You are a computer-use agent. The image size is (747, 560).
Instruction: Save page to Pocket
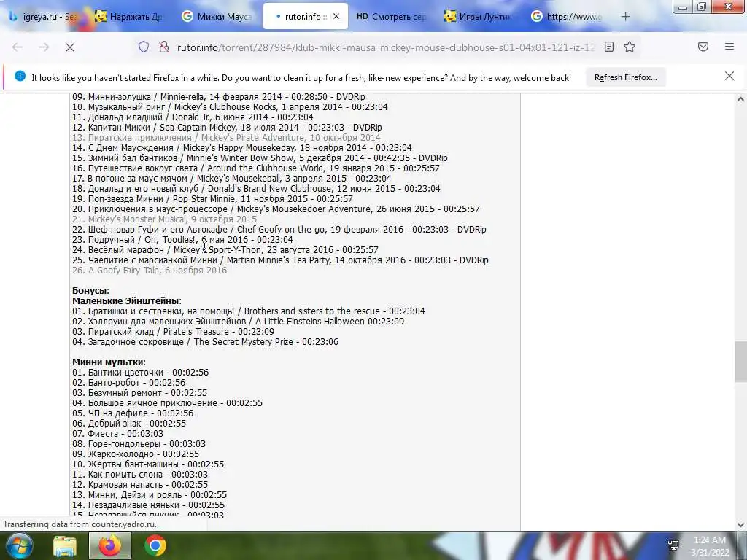point(703,47)
